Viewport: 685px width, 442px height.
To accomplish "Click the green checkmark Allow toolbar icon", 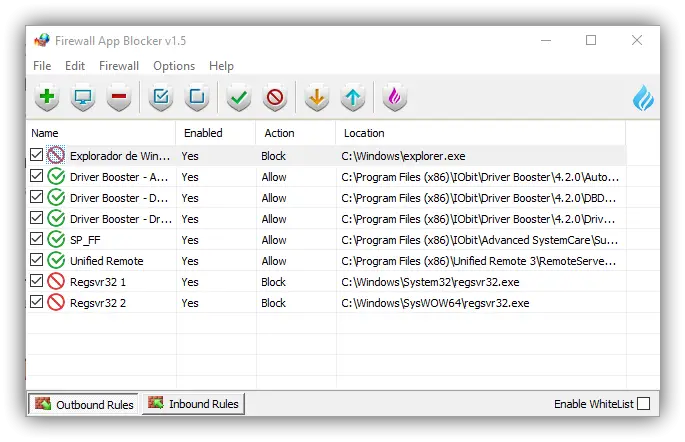I will coord(239,97).
